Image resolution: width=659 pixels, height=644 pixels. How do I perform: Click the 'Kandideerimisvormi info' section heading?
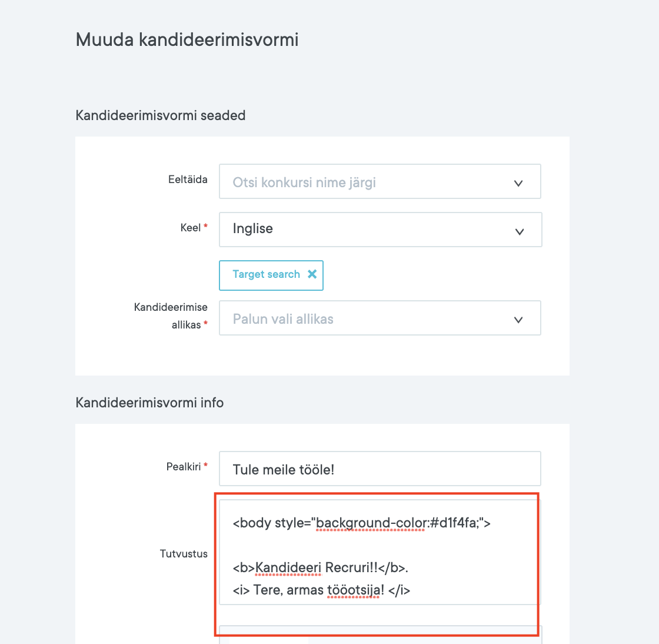149,403
